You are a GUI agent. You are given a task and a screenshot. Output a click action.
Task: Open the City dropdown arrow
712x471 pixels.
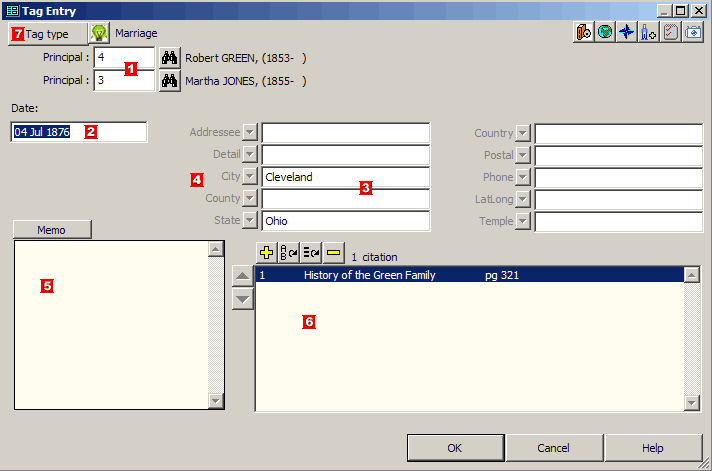pos(250,176)
